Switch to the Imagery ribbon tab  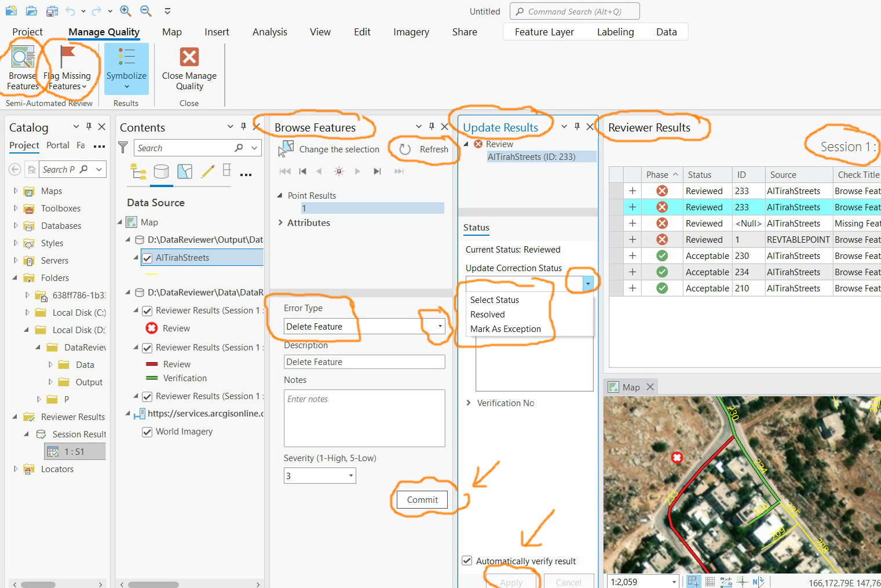(411, 32)
